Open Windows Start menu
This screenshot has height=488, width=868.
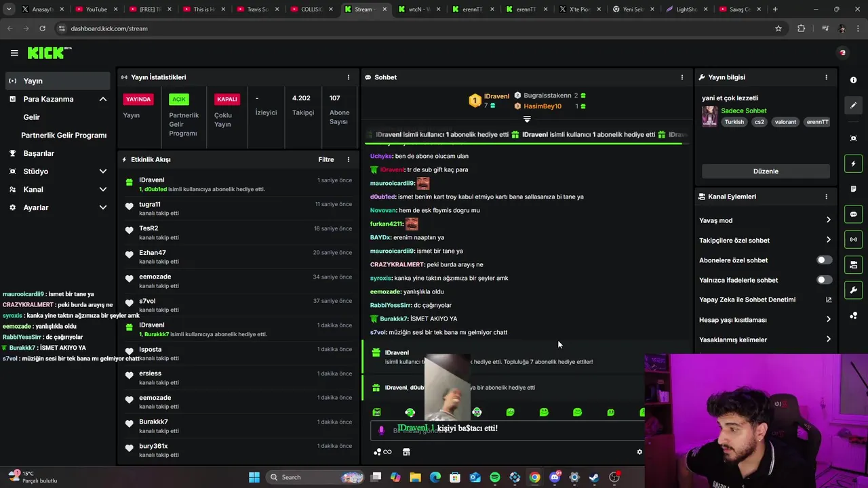point(254,477)
